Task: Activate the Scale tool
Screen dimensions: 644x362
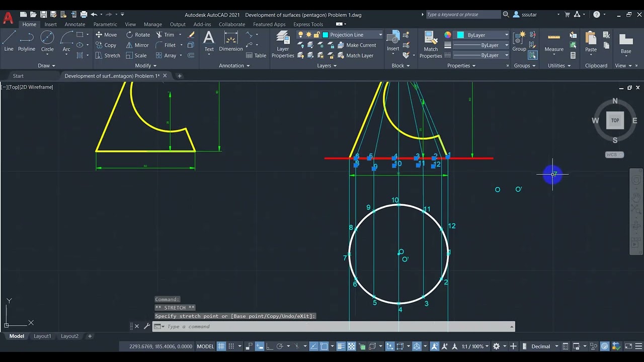Action: click(136, 55)
